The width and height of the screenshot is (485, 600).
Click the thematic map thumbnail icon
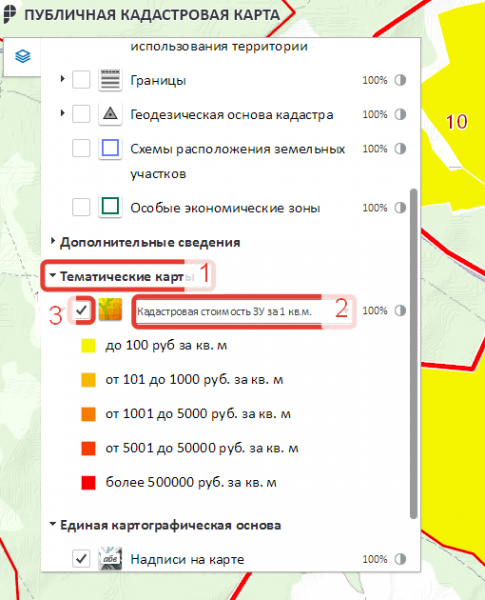point(110,310)
